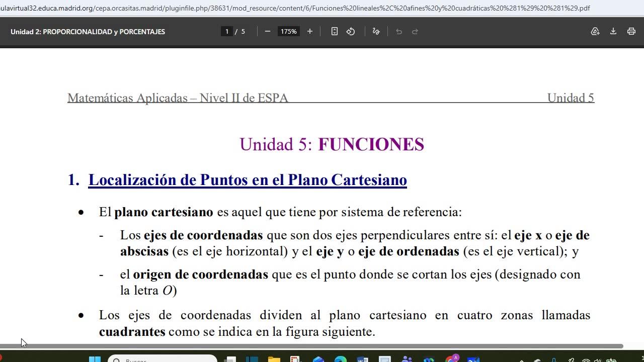644x362 pixels.
Task: Click the total page count '5'
Action: pyautogui.click(x=243, y=31)
